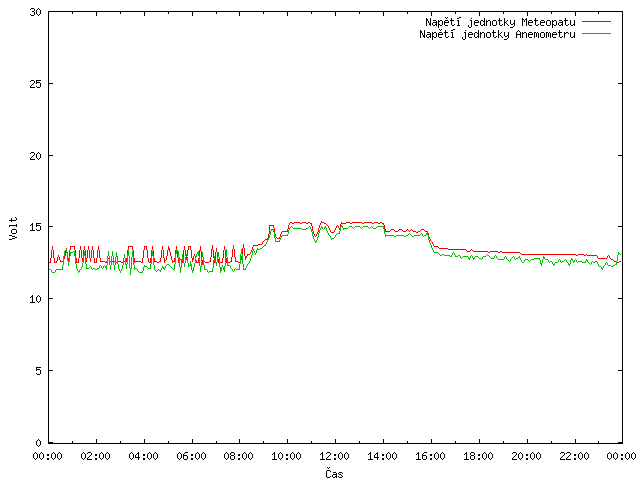640x480 pixels.
Task: Click the legend label "Napětí jednotky Meteopatu"
Action: point(500,22)
